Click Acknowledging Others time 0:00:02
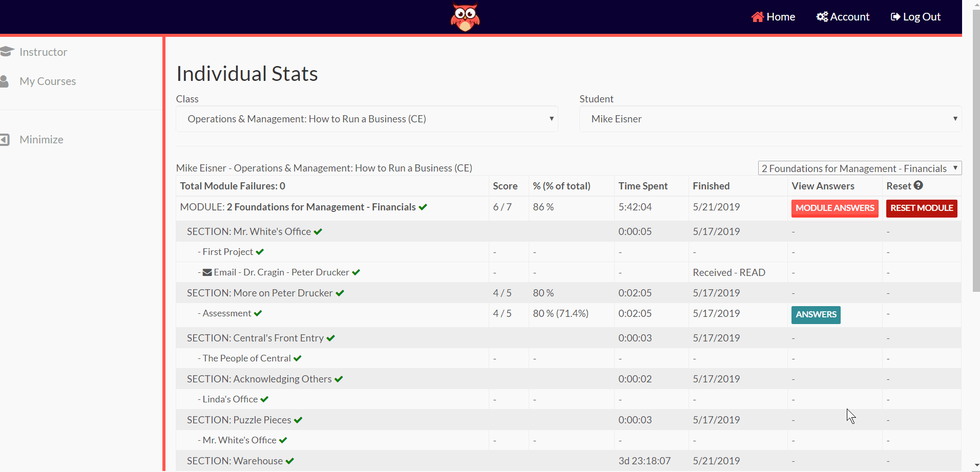This screenshot has width=980, height=472. (x=635, y=379)
